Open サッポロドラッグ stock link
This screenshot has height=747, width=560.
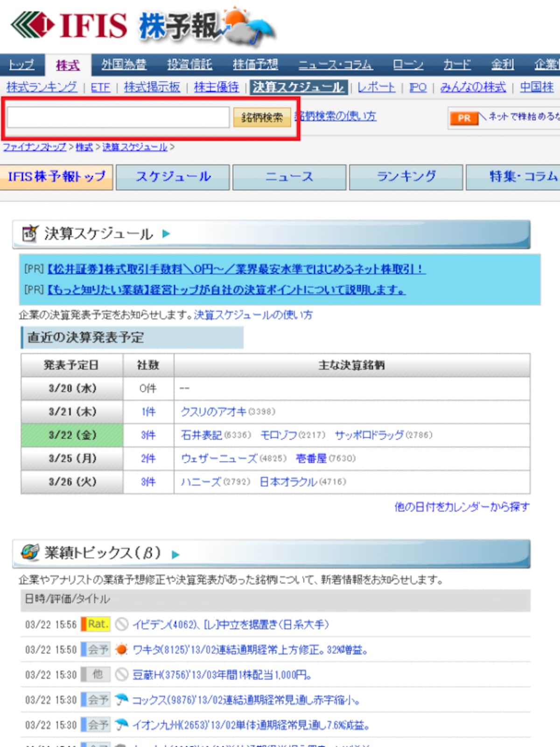[x=369, y=435]
